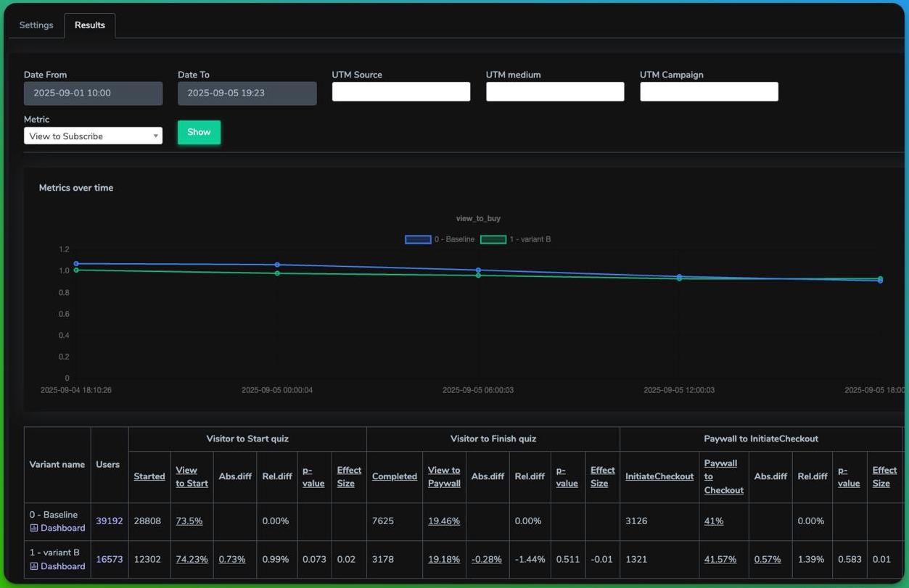This screenshot has height=588, width=909.
Task: Switch to the Settings tab
Action: 36,25
